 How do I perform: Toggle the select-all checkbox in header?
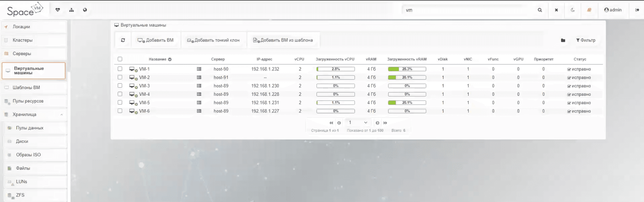pos(120,59)
